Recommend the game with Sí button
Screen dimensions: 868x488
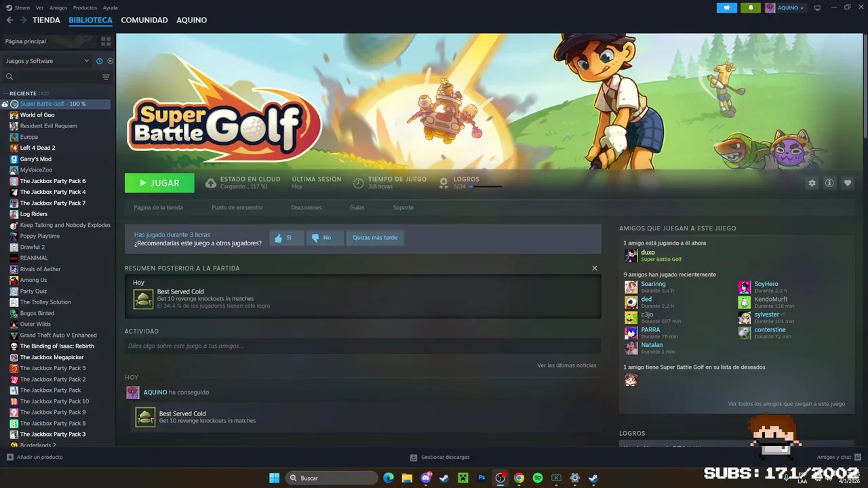click(x=286, y=238)
